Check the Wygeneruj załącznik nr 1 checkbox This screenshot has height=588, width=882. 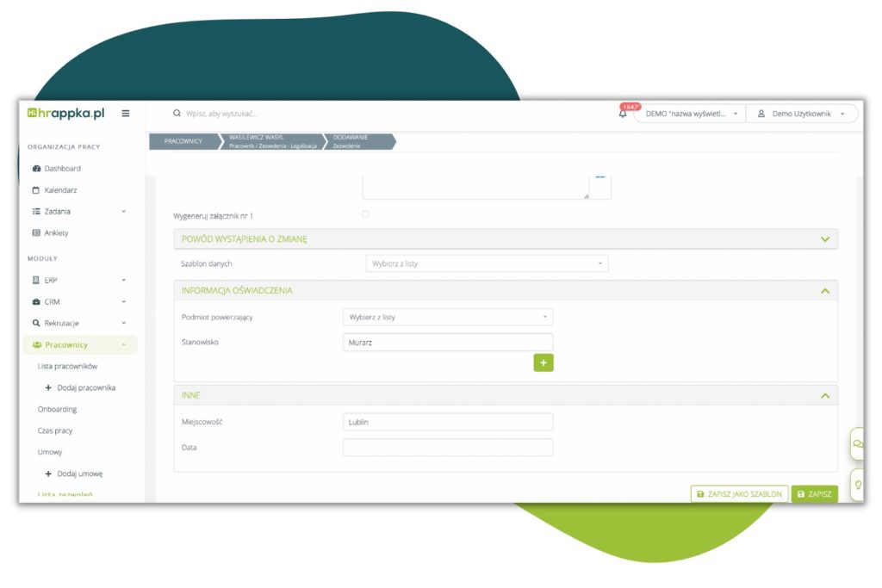tap(365, 214)
